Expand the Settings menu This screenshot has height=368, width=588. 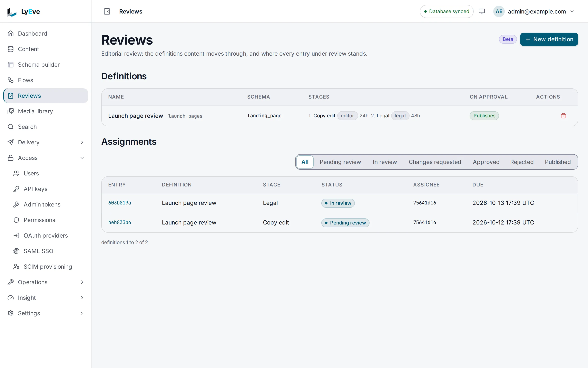46,313
